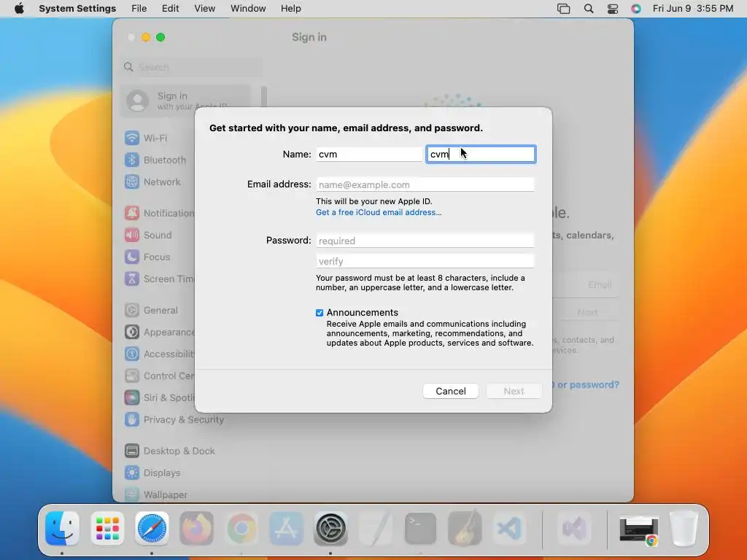Open General settings gear icon
The height and width of the screenshot is (560, 747).
coord(132,311)
